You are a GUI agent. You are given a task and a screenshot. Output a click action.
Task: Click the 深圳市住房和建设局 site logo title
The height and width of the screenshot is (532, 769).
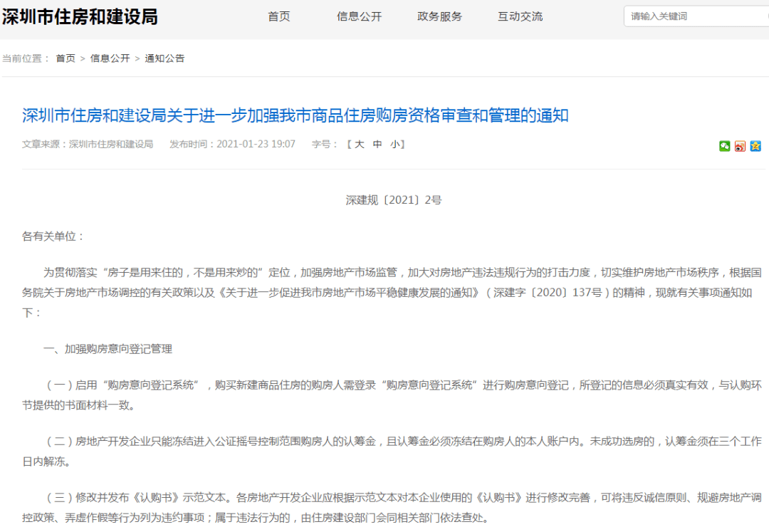click(x=80, y=16)
